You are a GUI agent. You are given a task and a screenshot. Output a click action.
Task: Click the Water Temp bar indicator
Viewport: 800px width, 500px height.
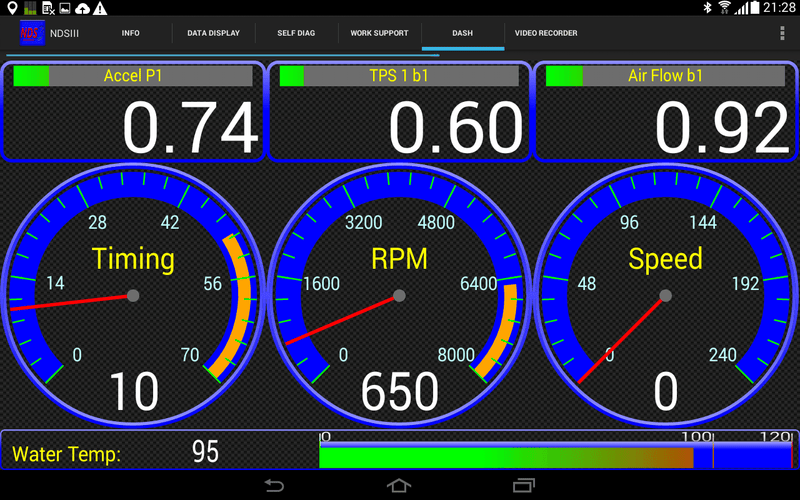pos(555,456)
